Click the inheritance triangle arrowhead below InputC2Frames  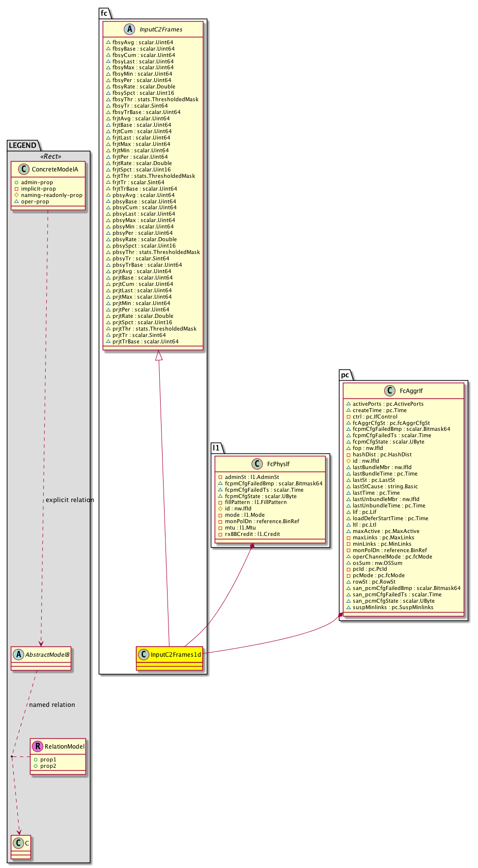[159, 356]
